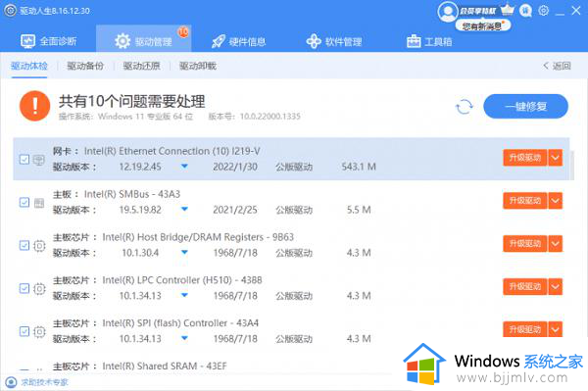Expand version dropdown for SPI flash Controller
The width and height of the screenshot is (588, 391).
[x=184, y=338]
